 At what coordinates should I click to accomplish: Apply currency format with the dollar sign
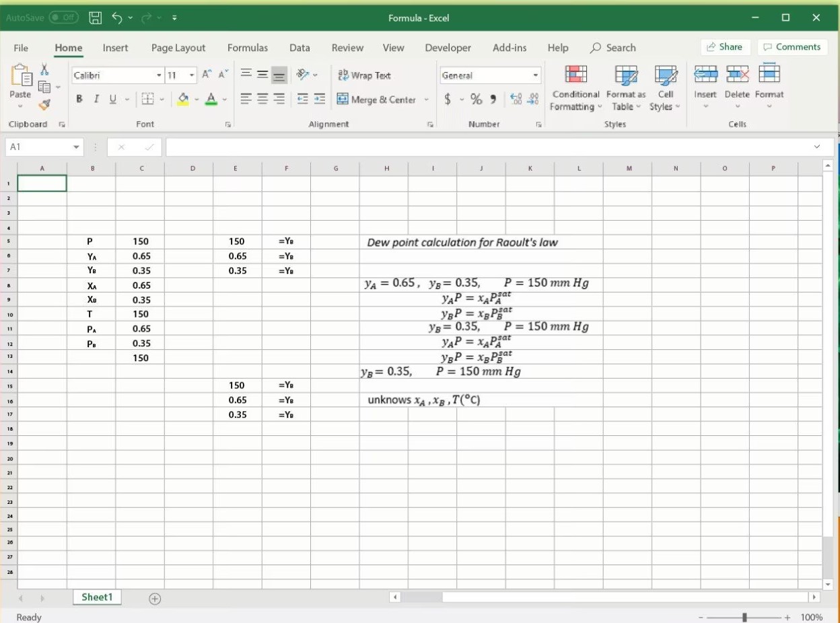click(x=448, y=98)
